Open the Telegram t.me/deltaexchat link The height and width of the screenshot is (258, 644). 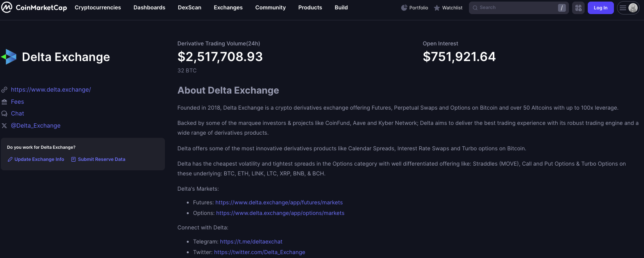click(x=251, y=242)
